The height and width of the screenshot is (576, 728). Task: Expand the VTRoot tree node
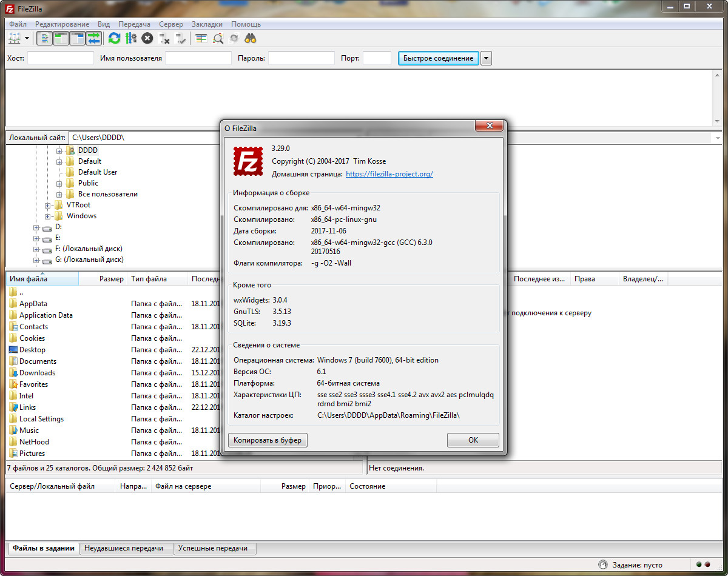pyautogui.click(x=48, y=205)
